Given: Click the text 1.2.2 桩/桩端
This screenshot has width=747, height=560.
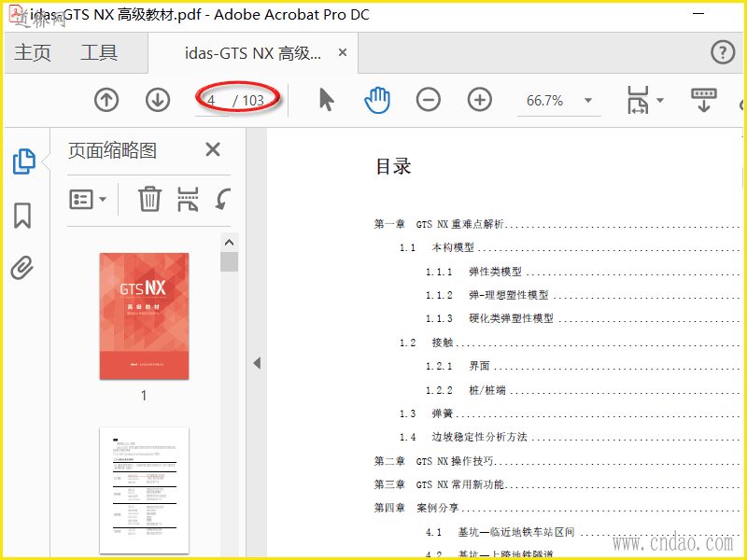Looking at the screenshot, I should [x=465, y=390].
